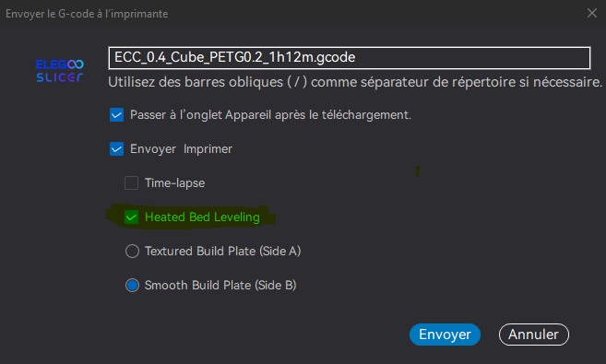Toggle the Envoyer Imprimer checkbox

[x=117, y=148]
